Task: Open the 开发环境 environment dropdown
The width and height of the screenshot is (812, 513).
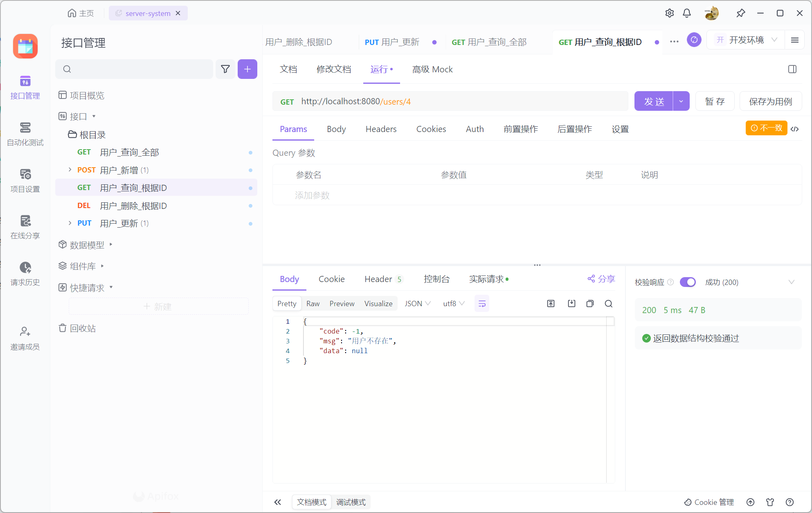Action: (747, 40)
